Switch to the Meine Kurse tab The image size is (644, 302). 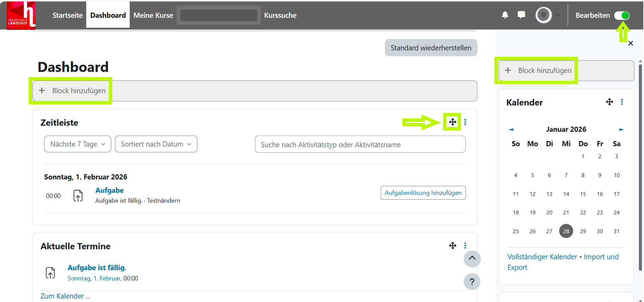[153, 15]
